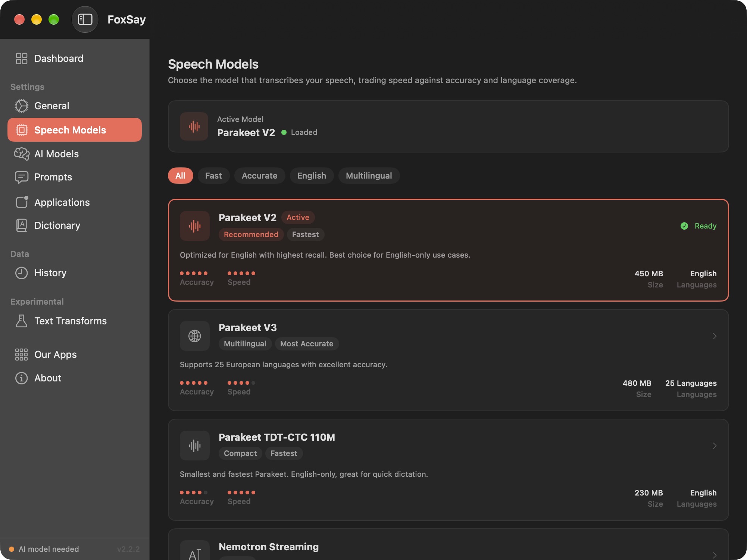The image size is (747, 560).
Task: Click the v2.2.2 version label
Action: (128, 549)
